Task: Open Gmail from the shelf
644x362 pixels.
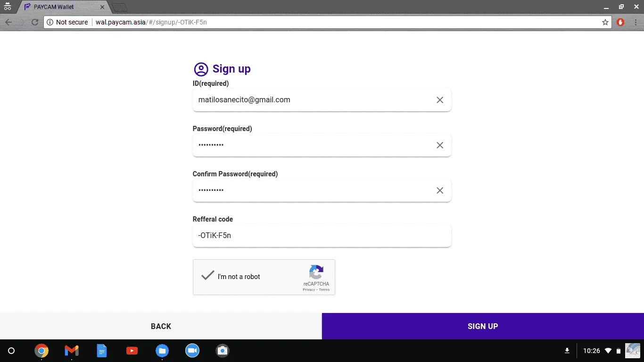Action: [x=71, y=351]
